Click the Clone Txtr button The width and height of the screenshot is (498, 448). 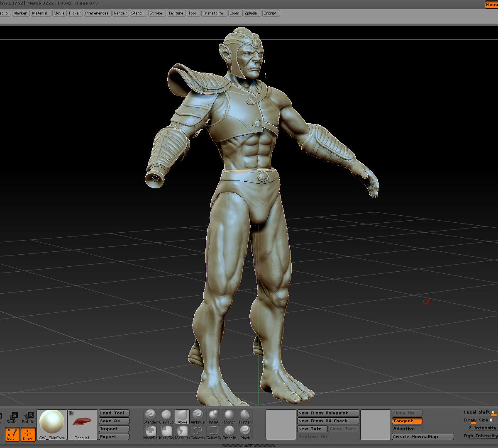[x=344, y=429]
